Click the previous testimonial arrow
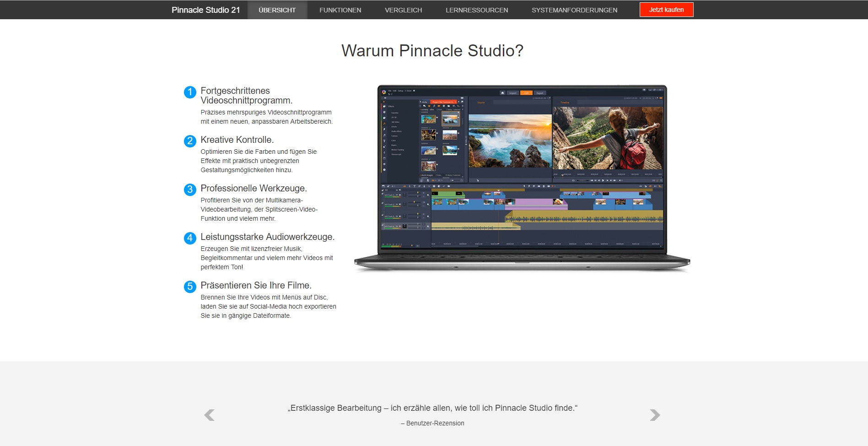Screen dimensions: 868x446 tap(209, 415)
